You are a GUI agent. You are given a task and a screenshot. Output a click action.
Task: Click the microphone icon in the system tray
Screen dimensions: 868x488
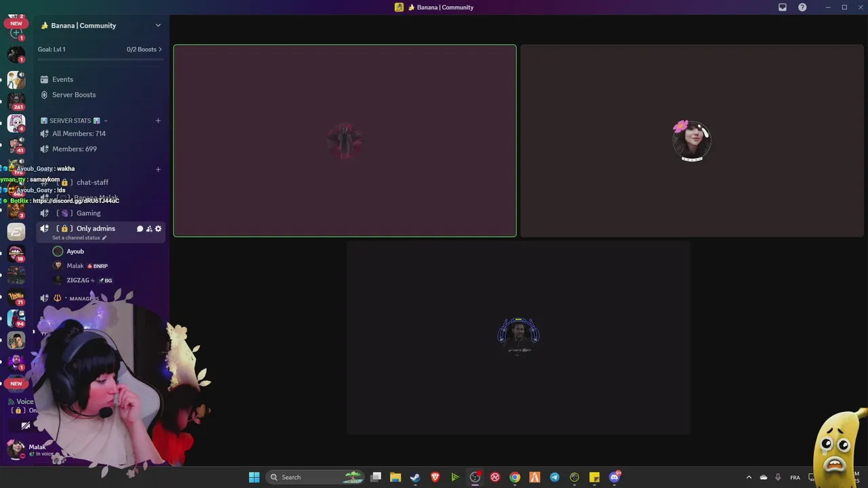click(x=778, y=477)
